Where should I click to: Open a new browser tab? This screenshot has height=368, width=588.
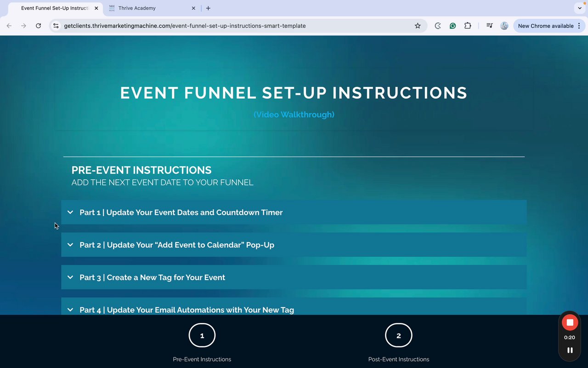tap(208, 8)
